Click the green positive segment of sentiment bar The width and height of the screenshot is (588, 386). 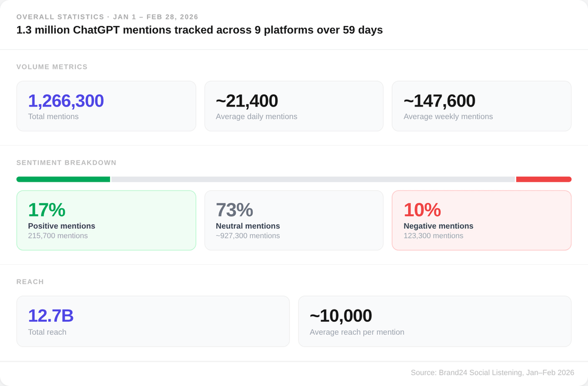pos(63,179)
